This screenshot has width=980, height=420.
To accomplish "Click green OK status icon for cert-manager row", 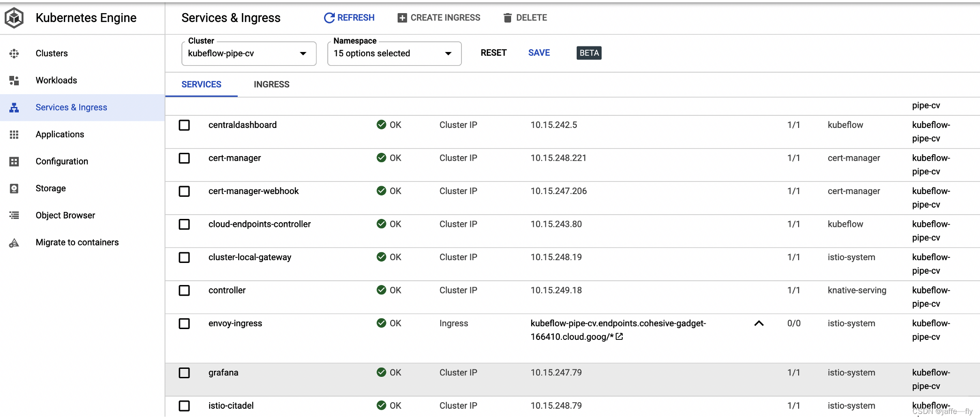I will tap(381, 157).
